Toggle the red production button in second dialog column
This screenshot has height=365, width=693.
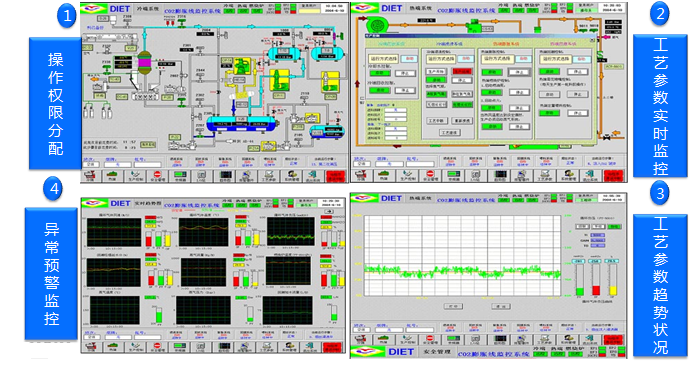coord(462,71)
